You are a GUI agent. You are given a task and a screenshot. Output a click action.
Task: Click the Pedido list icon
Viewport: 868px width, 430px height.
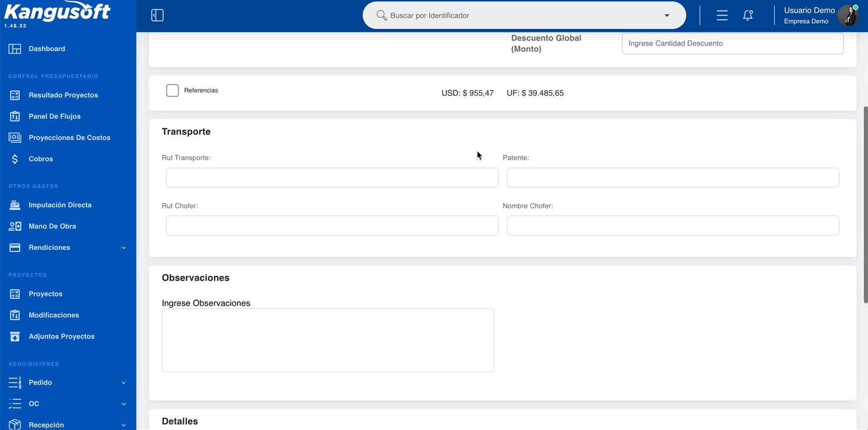pos(15,383)
